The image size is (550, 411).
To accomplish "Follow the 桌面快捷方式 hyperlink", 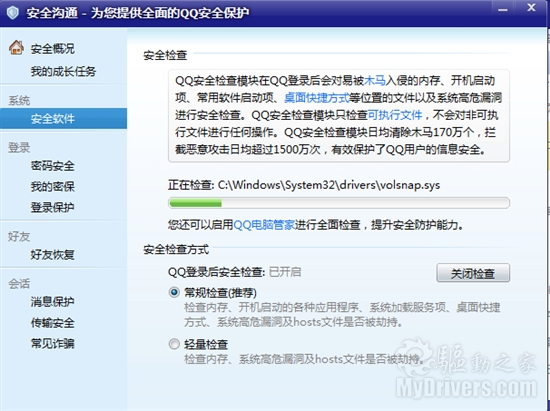I will click(316, 97).
